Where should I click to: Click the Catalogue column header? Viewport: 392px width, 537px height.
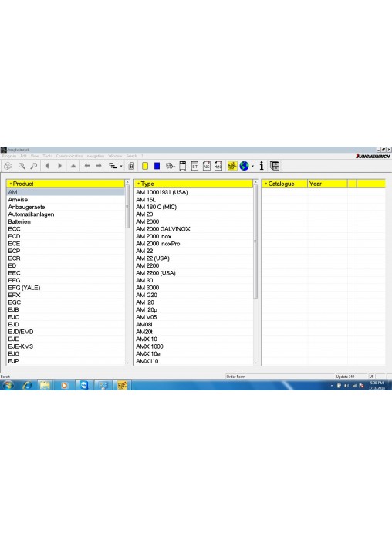(x=285, y=184)
